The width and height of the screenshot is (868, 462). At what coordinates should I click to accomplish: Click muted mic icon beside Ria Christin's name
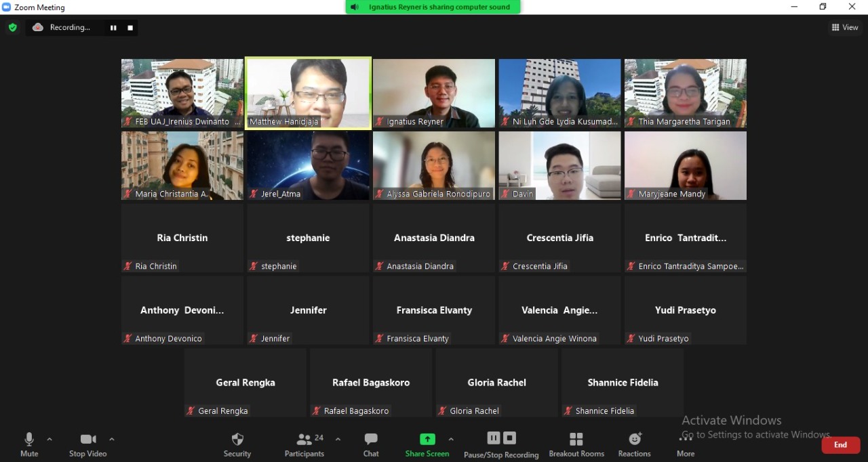(127, 266)
